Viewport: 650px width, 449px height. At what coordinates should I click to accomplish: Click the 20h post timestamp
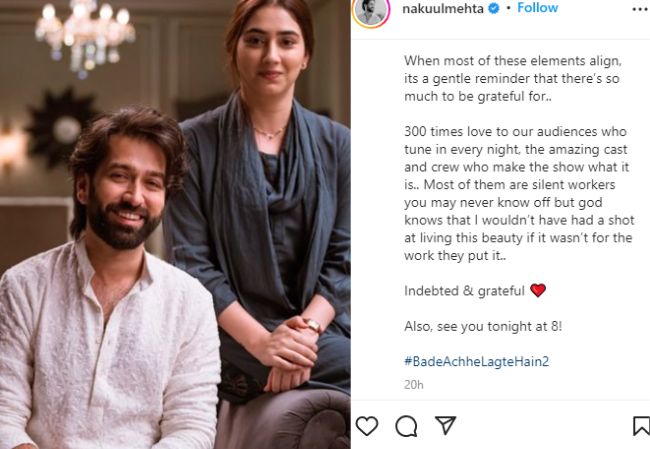pos(414,385)
